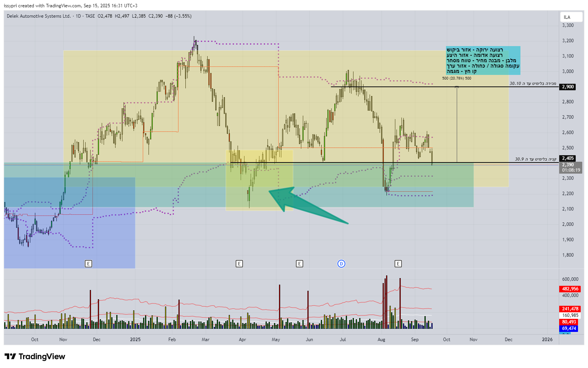Click the 400,000 volume axis label
The height and width of the screenshot is (368, 588).
click(x=570, y=295)
